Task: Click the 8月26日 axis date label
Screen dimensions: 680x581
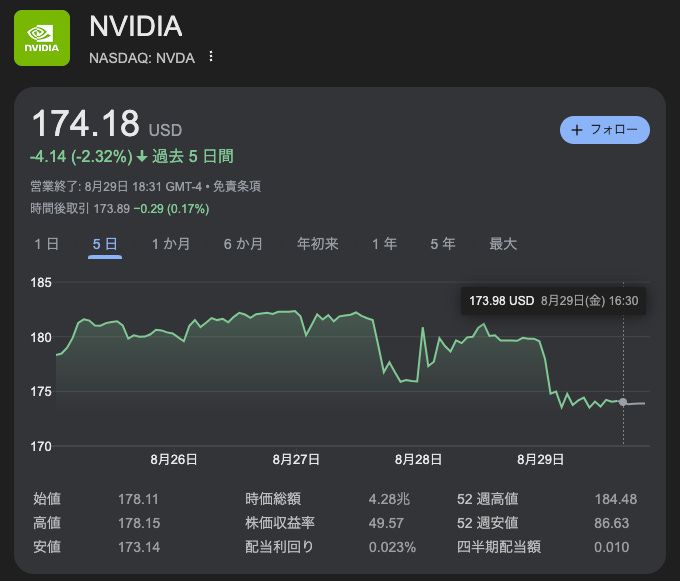Action: point(174,460)
